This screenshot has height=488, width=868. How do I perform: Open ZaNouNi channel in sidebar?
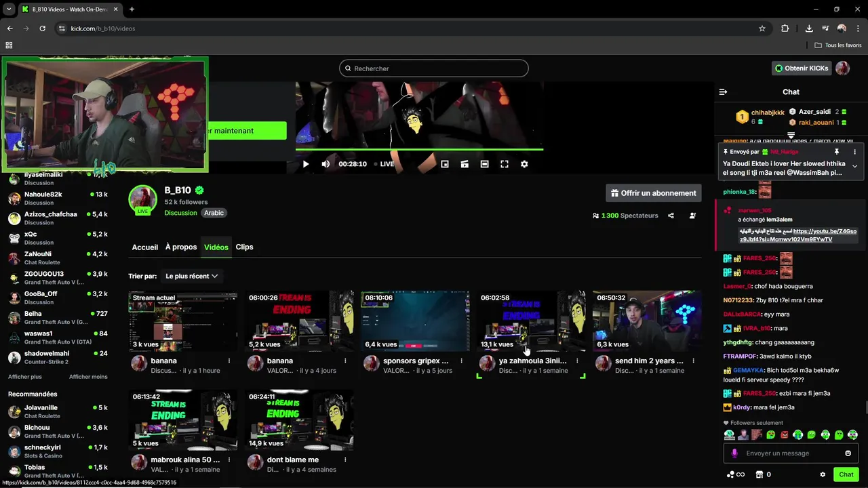point(58,258)
